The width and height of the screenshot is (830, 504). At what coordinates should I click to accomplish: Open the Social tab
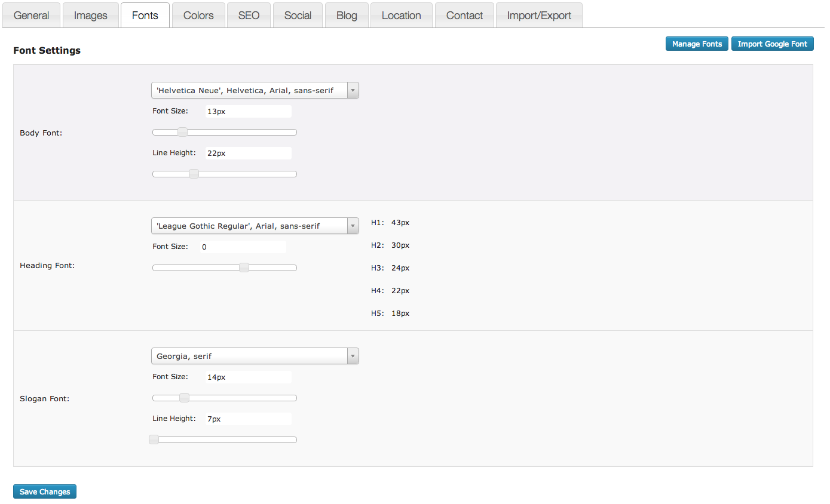298,16
